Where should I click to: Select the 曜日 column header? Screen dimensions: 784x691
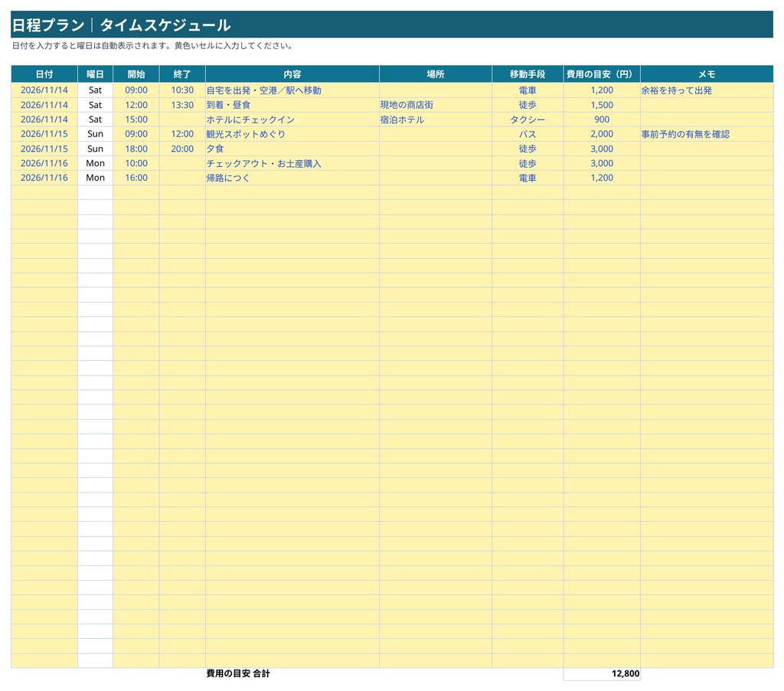pyautogui.click(x=95, y=74)
